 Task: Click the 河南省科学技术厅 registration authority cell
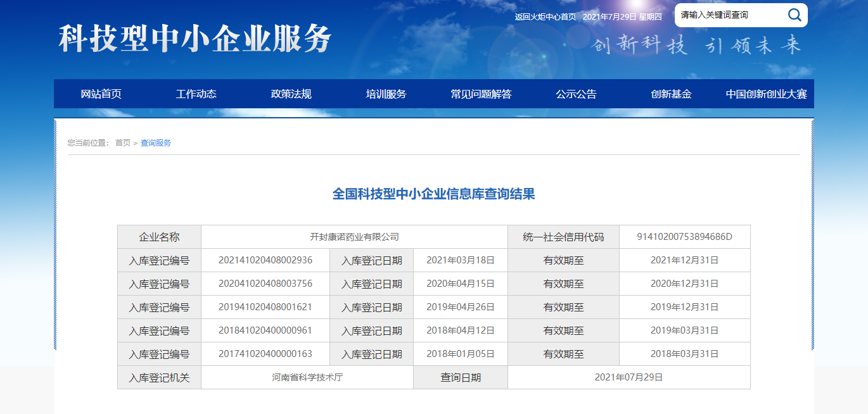coord(307,377)
